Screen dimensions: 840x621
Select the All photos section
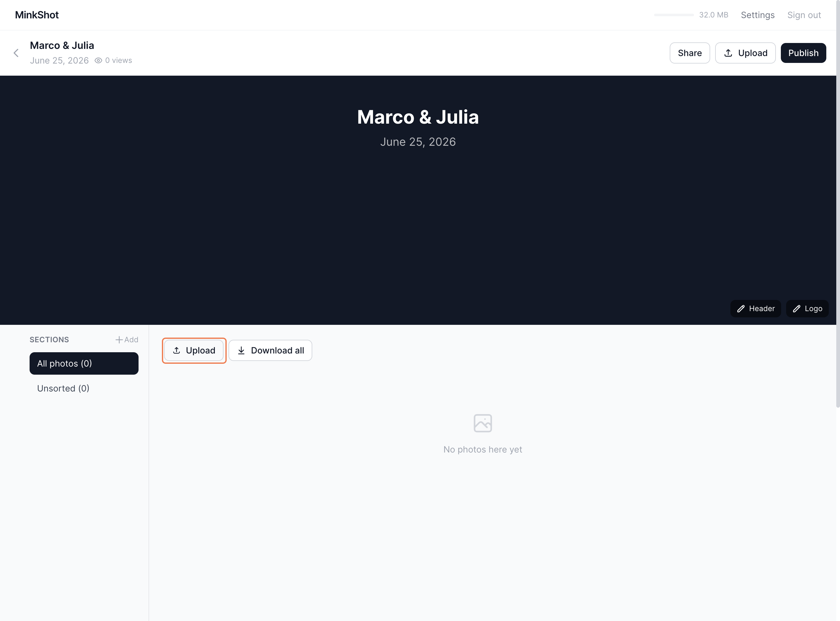coord(84,363)
